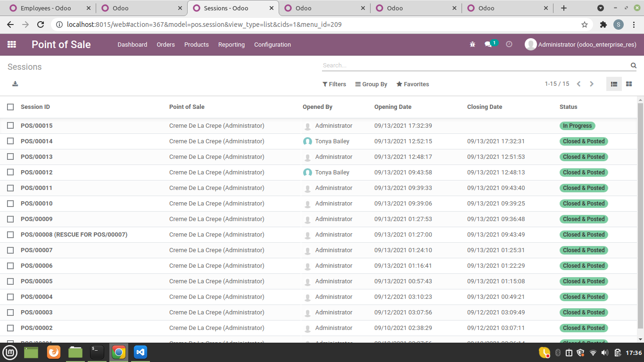Open the activities clock icon
Screen dimensions: 644x362
coord(509,44)
